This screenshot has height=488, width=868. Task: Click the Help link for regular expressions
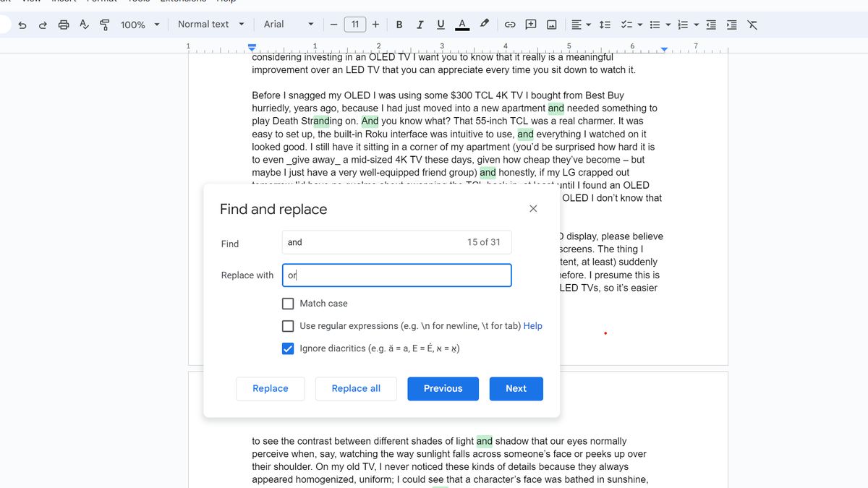coord(533,325)
